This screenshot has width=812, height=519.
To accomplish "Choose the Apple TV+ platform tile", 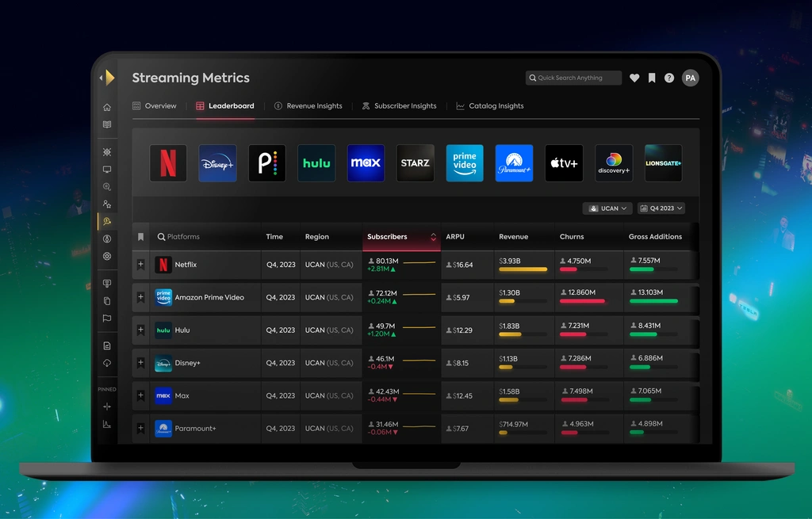I will coord(564,163).
